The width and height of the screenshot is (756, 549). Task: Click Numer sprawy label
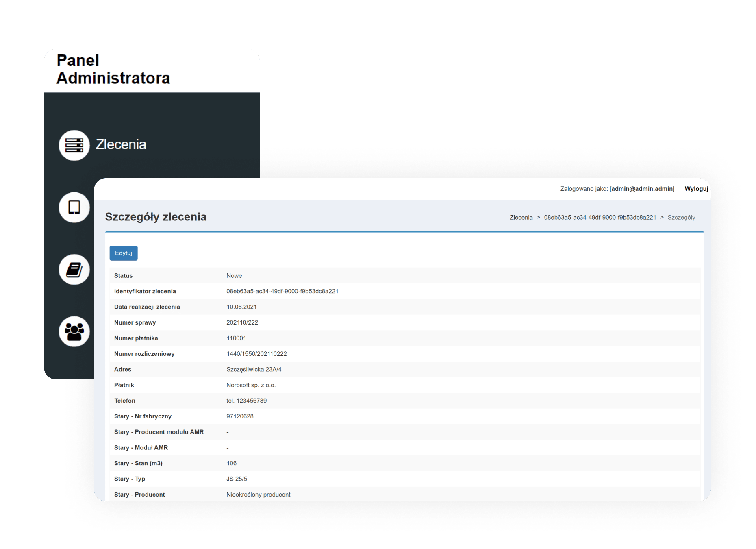click(135, 322)
